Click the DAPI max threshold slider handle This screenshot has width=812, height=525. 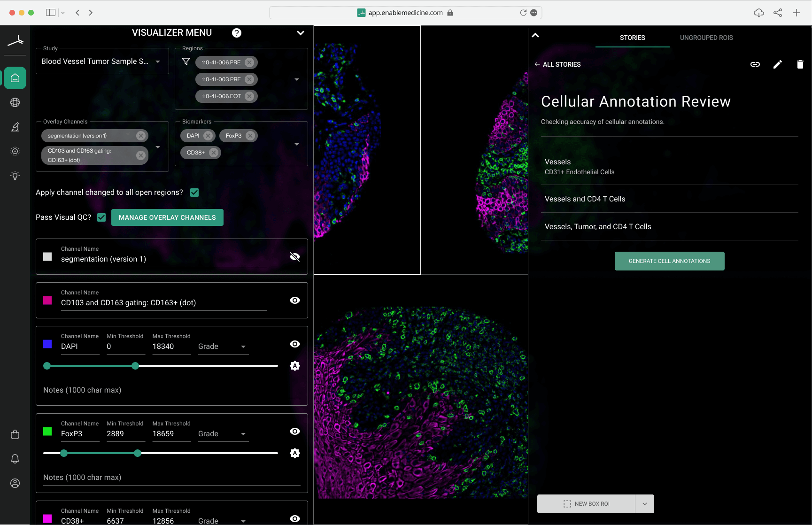click(x=135, y=366)
